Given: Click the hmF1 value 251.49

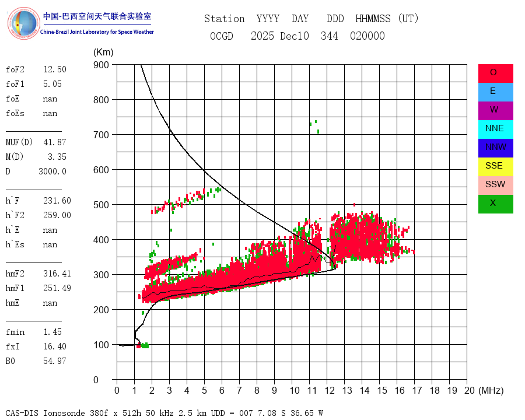Looking at the screenshot, I should [x=57, y=288].
